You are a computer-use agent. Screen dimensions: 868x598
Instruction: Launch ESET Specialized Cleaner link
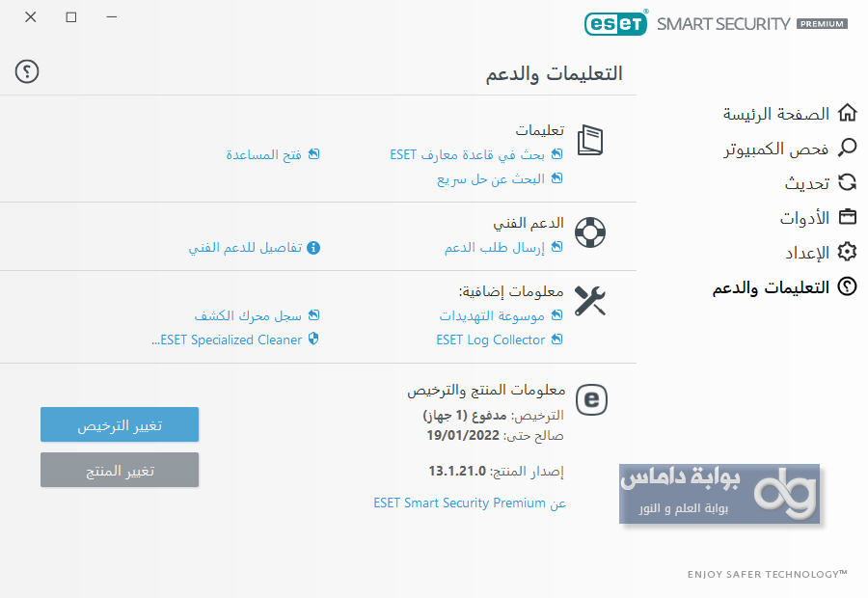[x=227, y=340]
